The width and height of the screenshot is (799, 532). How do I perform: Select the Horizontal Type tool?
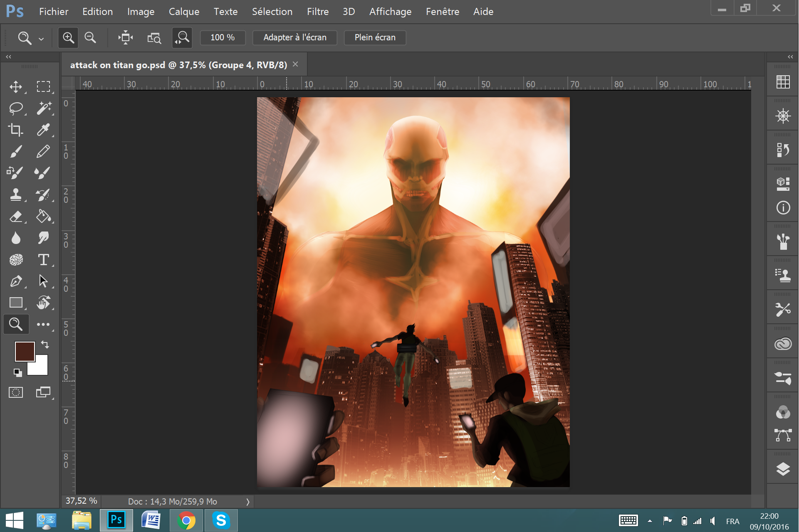[x=43, y=260]
